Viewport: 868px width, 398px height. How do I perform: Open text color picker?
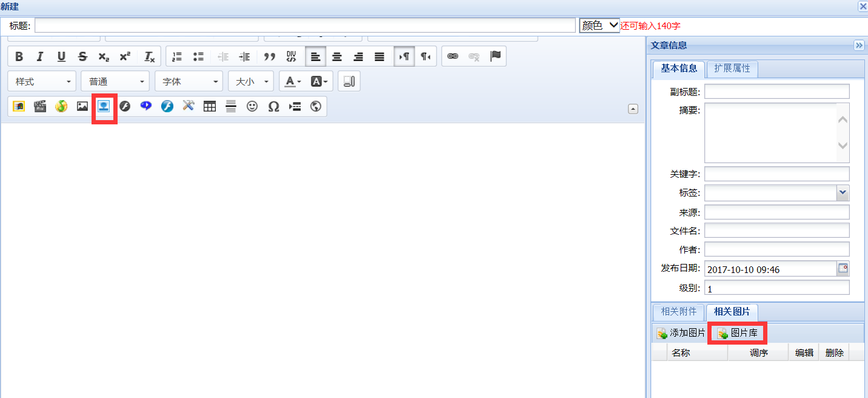coord(293,81)
